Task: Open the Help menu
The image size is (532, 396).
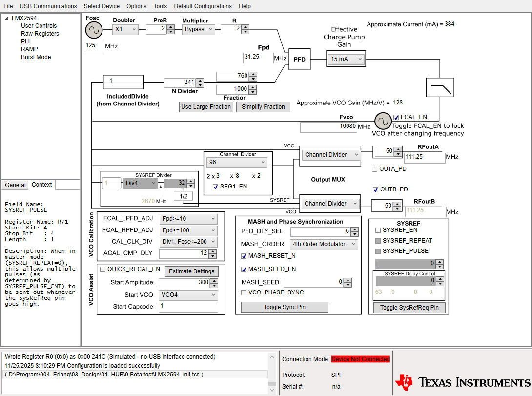Action: [245, 6]
